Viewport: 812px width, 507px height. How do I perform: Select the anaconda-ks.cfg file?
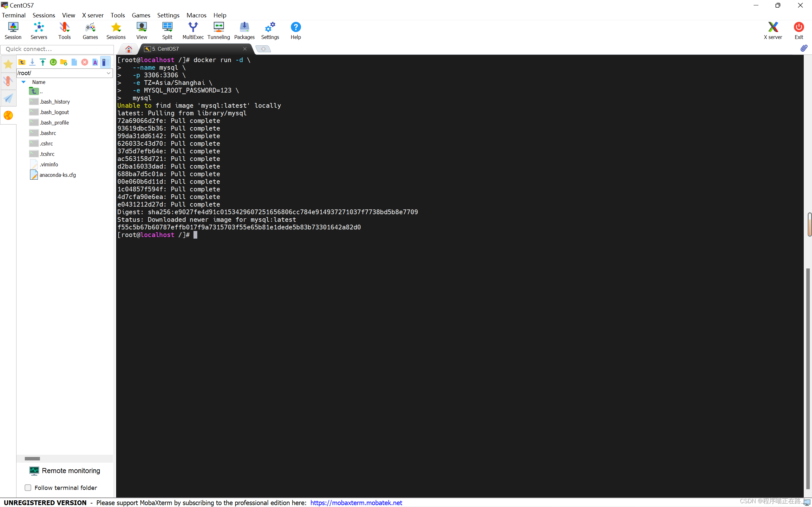57,175
